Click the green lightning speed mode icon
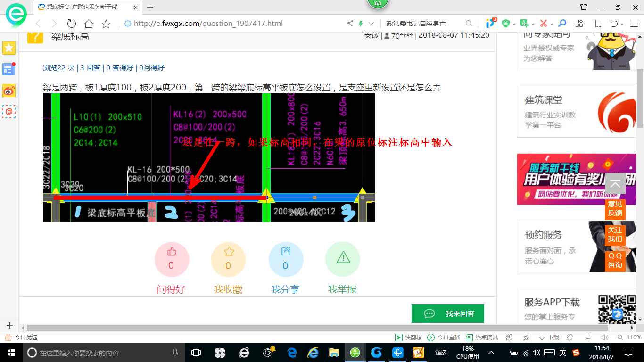 point(361,24)
